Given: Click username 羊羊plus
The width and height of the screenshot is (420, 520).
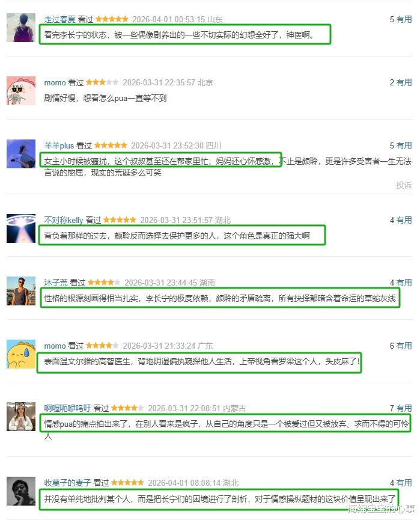Looking at the screenshot, I should (59, 145).
